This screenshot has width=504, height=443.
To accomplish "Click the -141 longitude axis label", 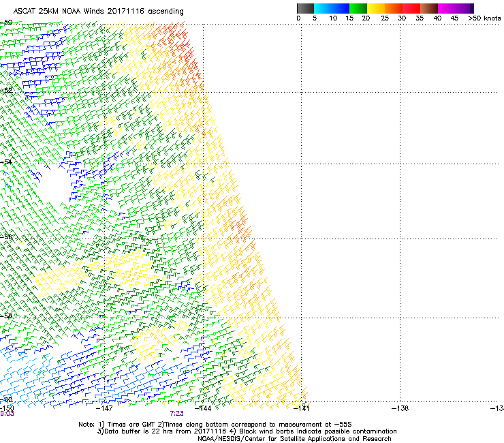I will coord(302,408).
